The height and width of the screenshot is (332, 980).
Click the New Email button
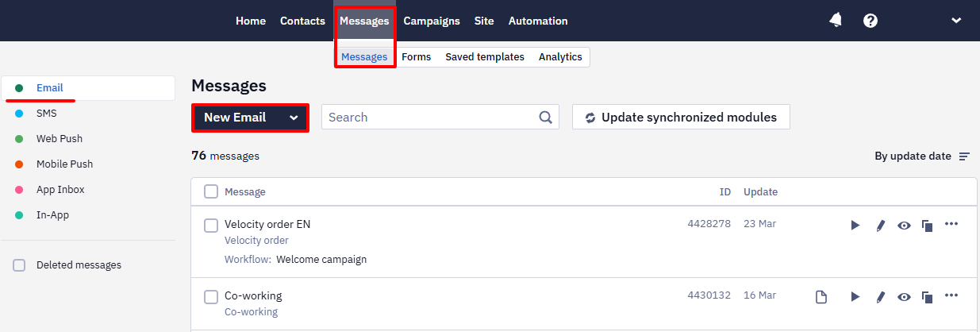(x=235, y=118)
